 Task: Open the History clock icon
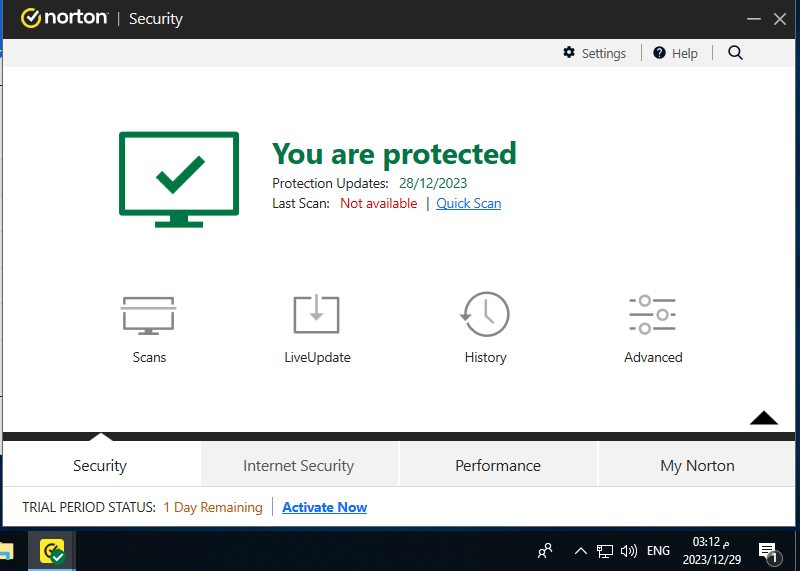[x=485, y=314]
